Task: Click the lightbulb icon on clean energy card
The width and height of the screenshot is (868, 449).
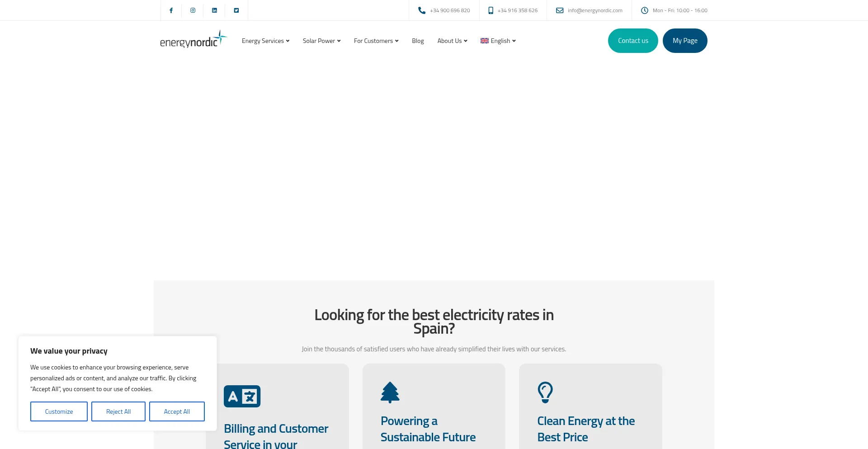Action: coord(545,392)
